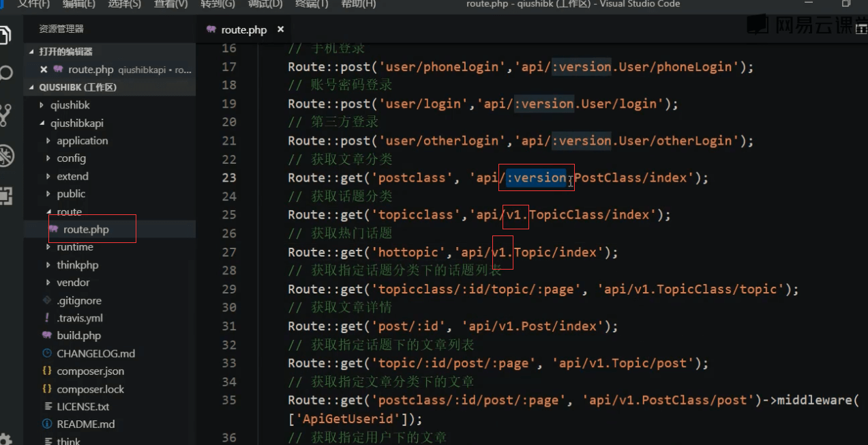Screen dimensions: 868x445
Task: Open the Source Control view
Action: point(5,115)
